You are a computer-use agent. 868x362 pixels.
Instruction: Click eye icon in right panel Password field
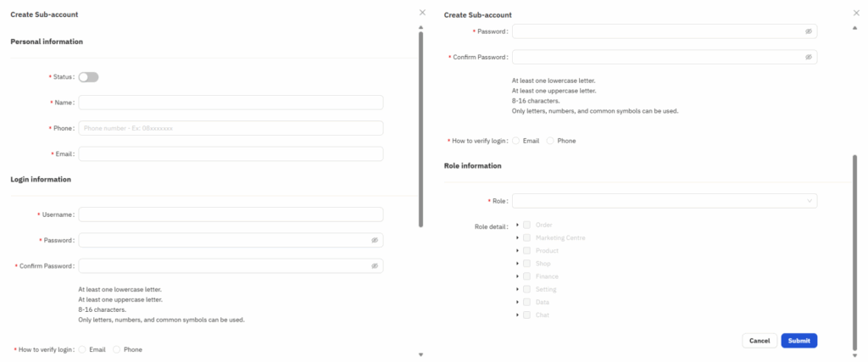pos(808,31)
